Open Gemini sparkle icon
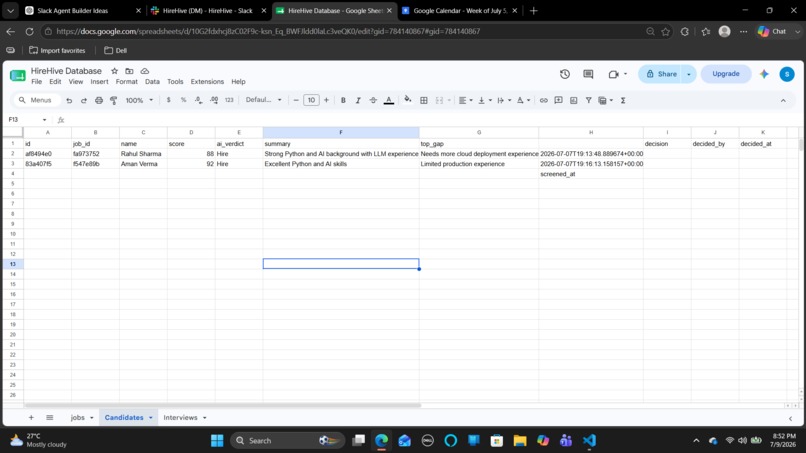This screenshot has width=806, height=453. (x=764, y=74)
